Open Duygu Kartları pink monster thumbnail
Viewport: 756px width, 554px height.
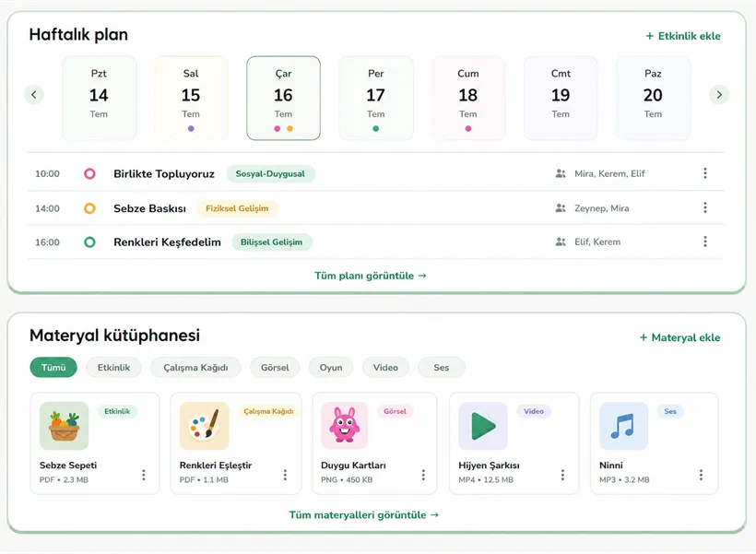click(344, 426)
